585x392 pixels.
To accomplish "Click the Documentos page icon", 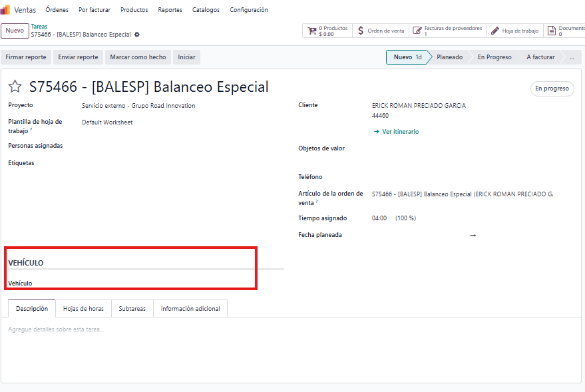I will pyautogui.click(x=551, y=31).
